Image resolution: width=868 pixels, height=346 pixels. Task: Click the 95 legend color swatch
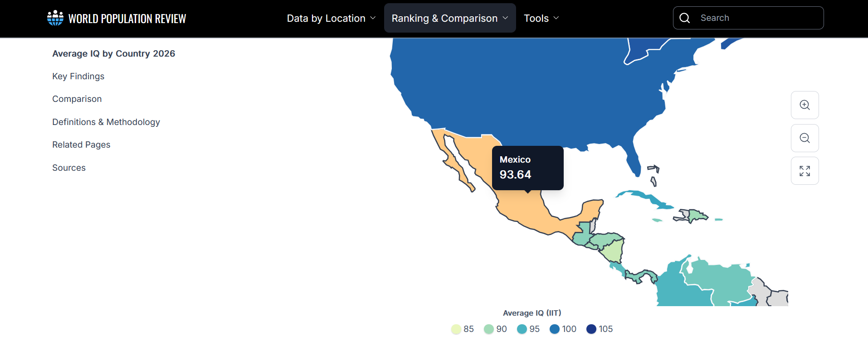click(522, 329)
